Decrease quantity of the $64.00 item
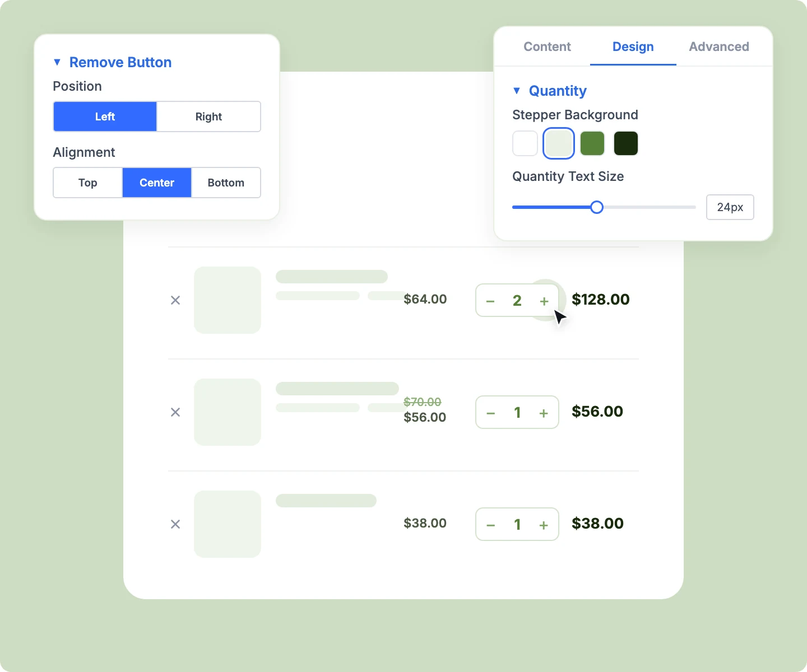Screen dimensions: 807x672 [x=490, y=301]
